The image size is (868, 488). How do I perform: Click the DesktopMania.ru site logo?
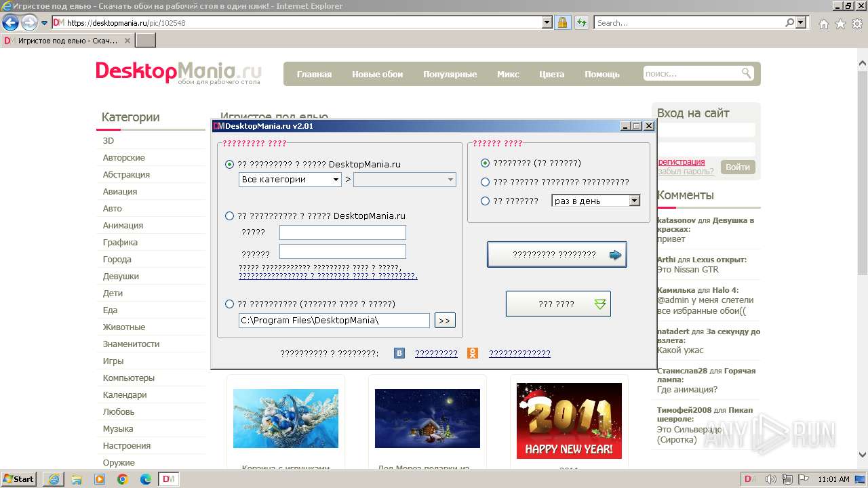178,73
